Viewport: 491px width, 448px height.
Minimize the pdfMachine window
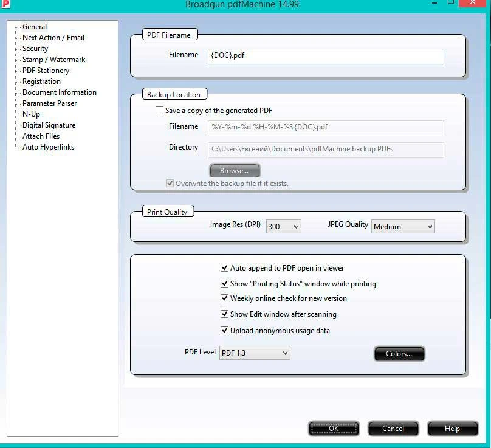tap(434, 2)
